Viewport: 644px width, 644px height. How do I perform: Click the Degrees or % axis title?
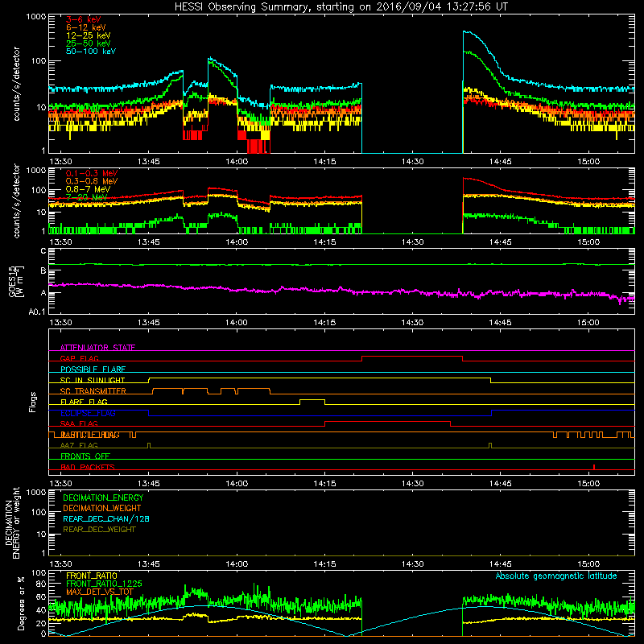coord(21,603)
